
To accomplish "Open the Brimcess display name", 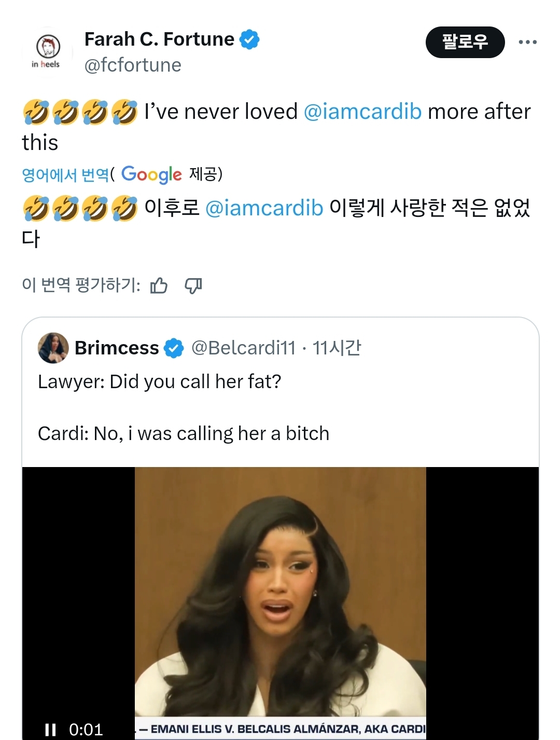I will [117, 348].
